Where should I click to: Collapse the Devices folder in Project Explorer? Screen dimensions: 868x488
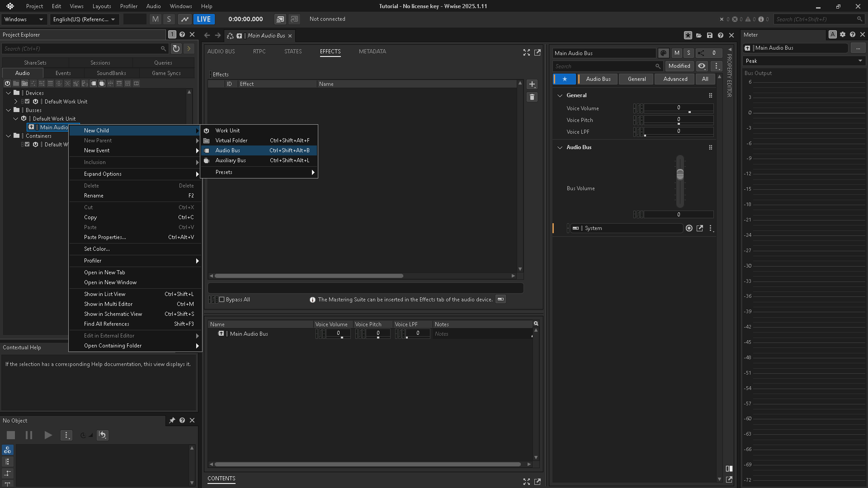pos(8,93)
